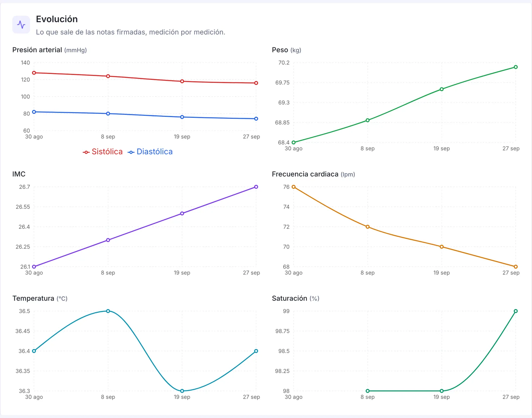
Task: Click heart rate point at 76 lpm
Action: click(294, 187)
